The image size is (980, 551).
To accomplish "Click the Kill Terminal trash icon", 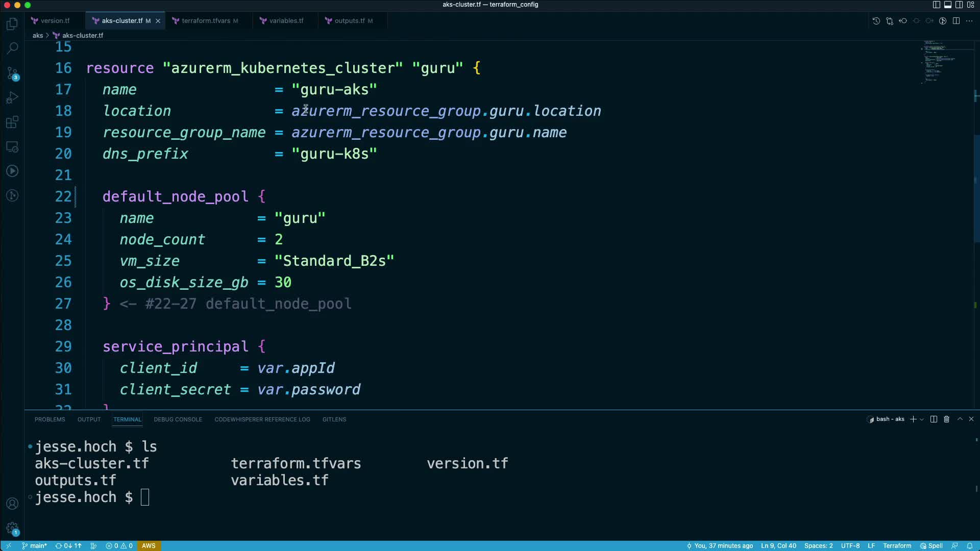I will pos(946,419).
